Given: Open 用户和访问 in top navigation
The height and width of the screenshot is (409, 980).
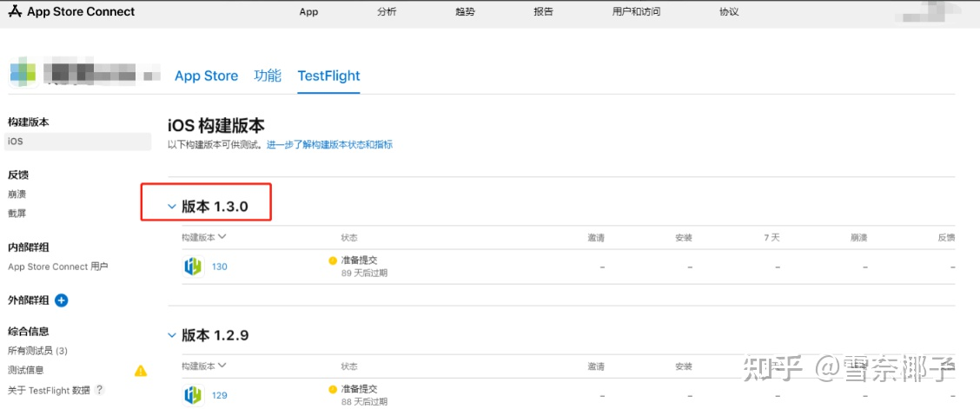Looking at the screenshot, I should click(x=636, y=12).
